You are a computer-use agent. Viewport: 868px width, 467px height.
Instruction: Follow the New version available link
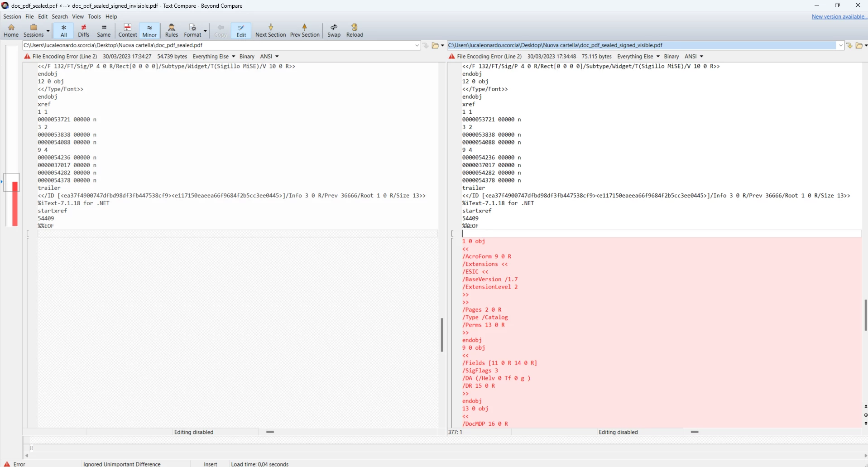[x=839, y=17]
